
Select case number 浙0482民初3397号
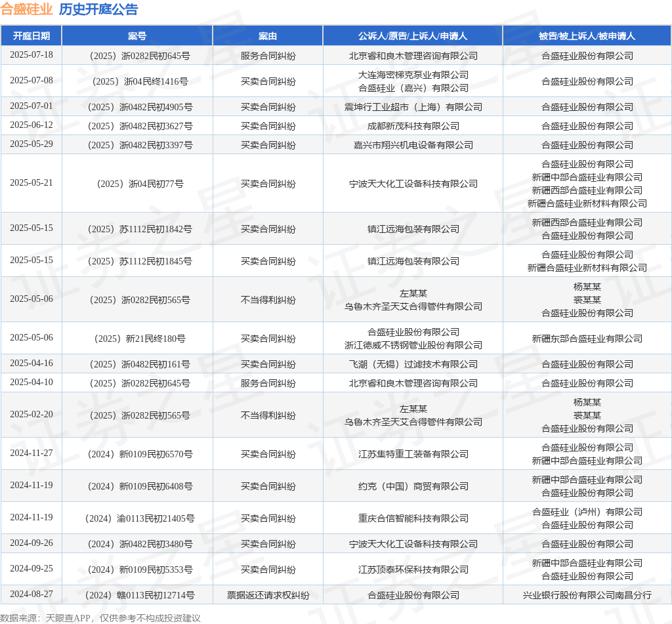[x=140, y=145]
